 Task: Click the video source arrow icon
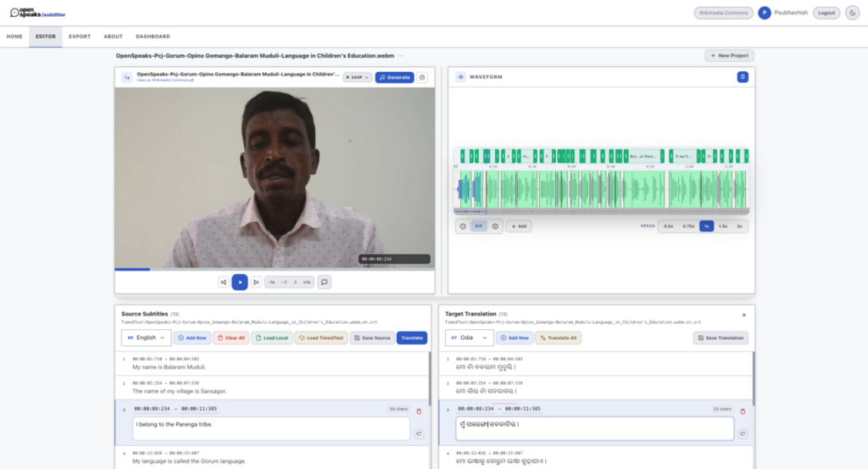click(x=127, y=77)
